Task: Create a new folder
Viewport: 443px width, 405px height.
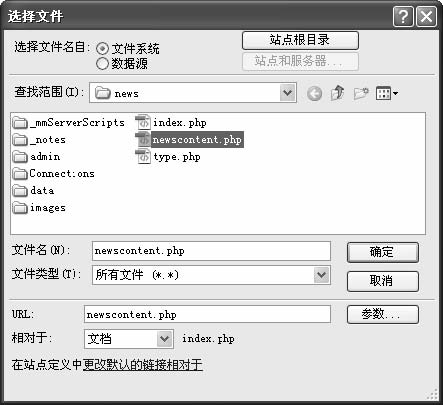Action: pyautogui.click(x=361, y=93)
